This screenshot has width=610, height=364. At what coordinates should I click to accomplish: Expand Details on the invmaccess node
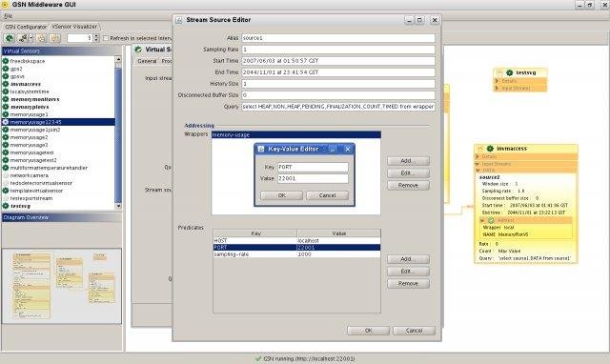(478, 156)
